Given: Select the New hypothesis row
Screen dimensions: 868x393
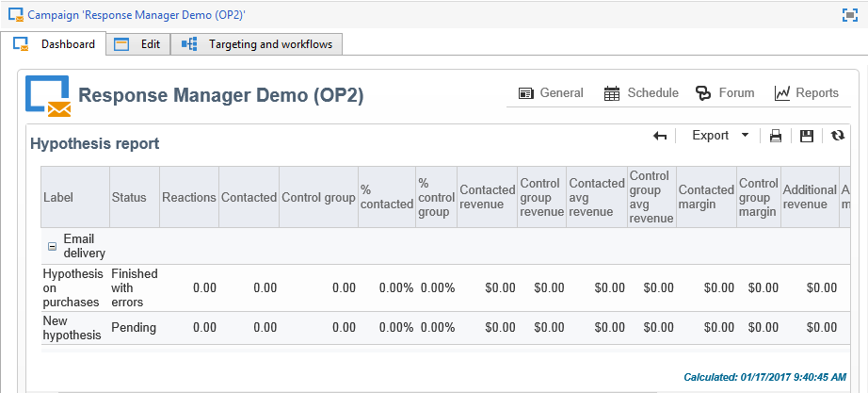Looking at the screenshot, I should click(x=72, y=327).
